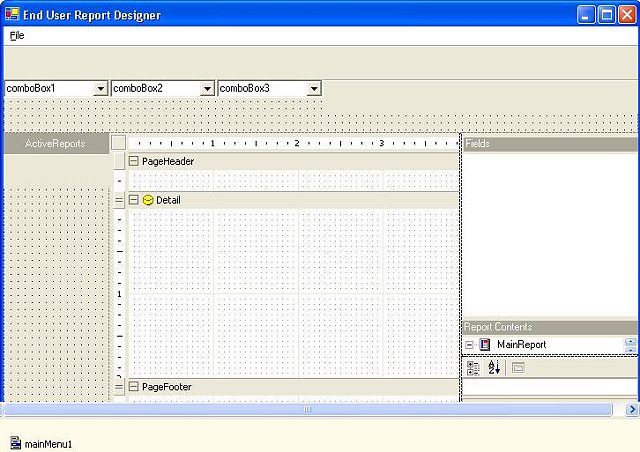Collapse the MainReport tree node

tap(469, 345)
